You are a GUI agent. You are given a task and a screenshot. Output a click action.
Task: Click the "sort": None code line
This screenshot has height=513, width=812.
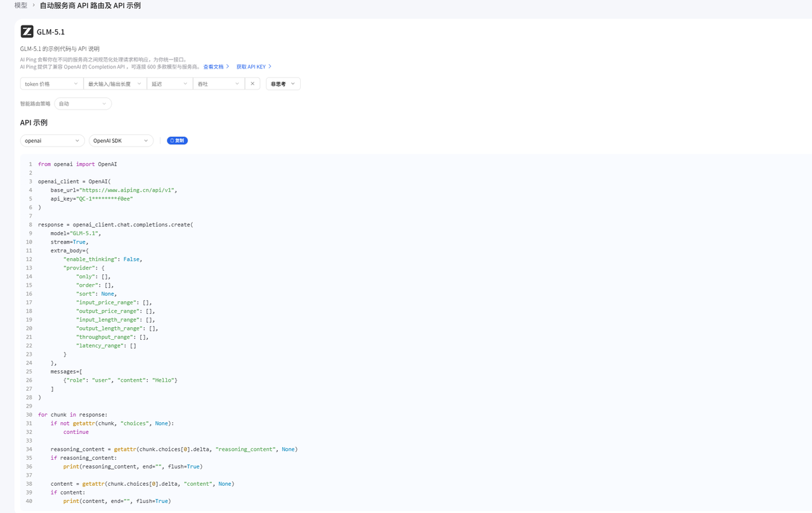tap(96, 294)
